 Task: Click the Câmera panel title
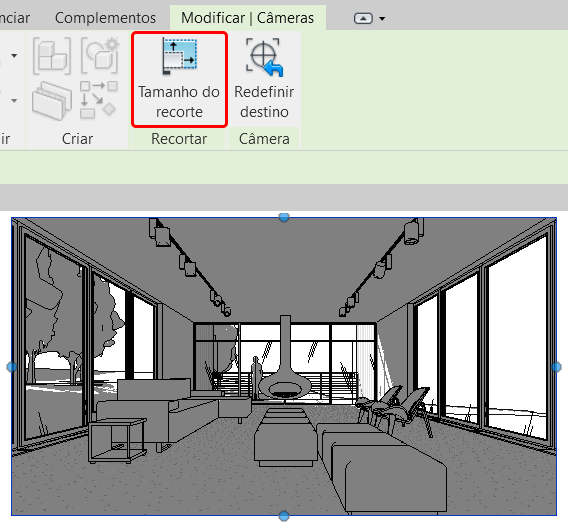tap(264, 139)
